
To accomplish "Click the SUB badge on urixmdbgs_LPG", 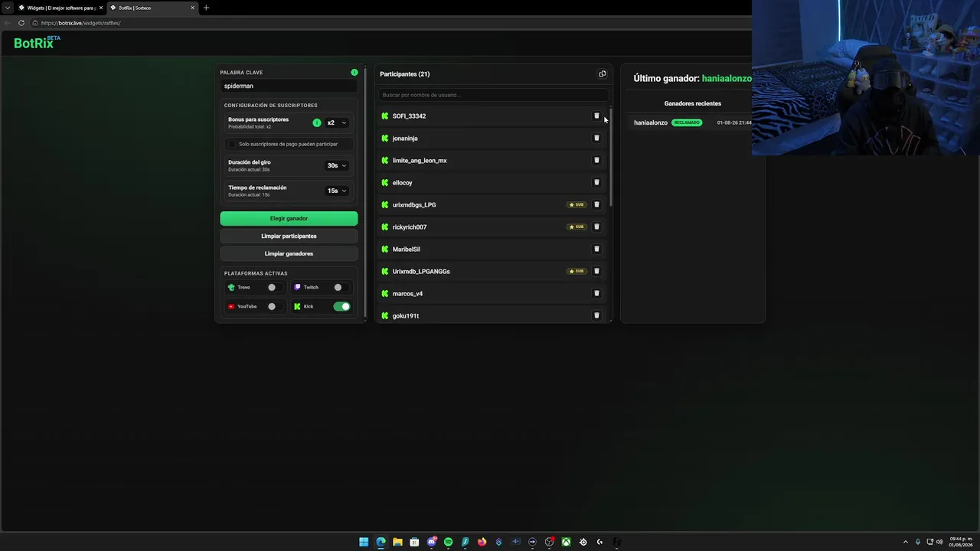I will tap(577, 205).
